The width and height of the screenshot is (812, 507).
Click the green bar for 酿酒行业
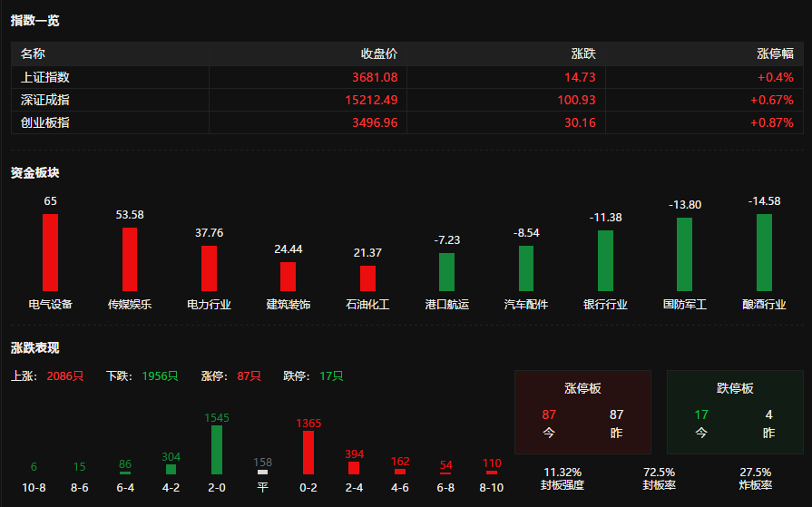click(x=764, y=252)
